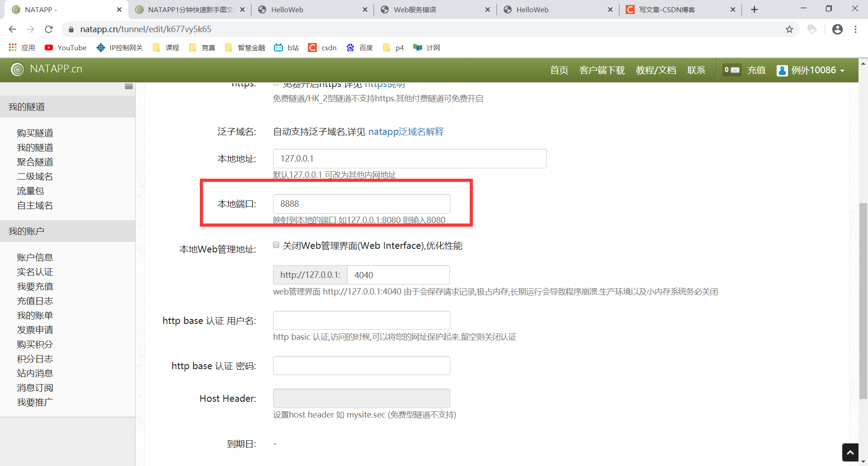Viewport: 868px width, 466px height.
Task: Click the 充值 link in header
Action: pyautogui.click(x=756, y=70)
